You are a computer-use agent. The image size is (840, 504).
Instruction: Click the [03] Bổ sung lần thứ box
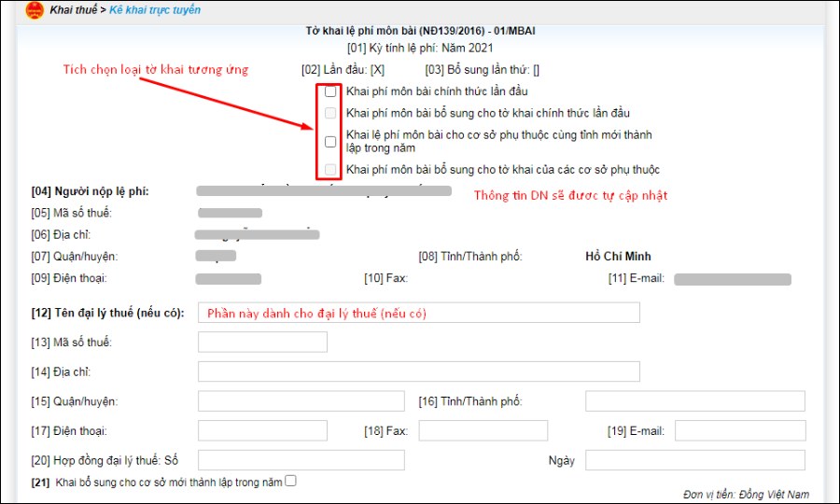coord(536,69)
